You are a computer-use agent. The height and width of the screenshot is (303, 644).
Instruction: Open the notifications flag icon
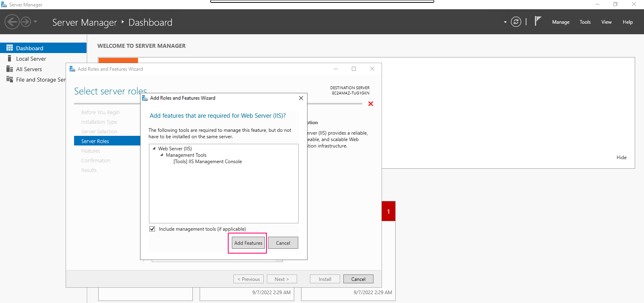pos(538,21)
